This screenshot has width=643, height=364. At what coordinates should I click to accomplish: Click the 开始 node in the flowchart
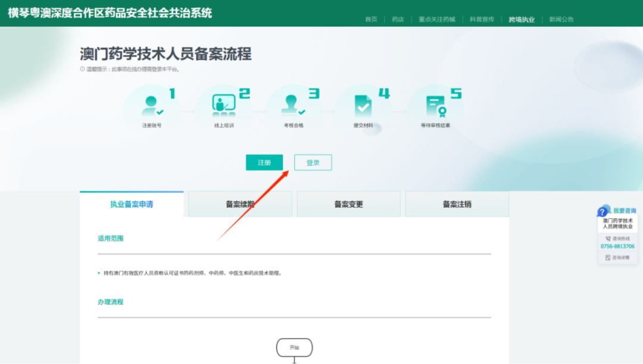pos(294,348)
